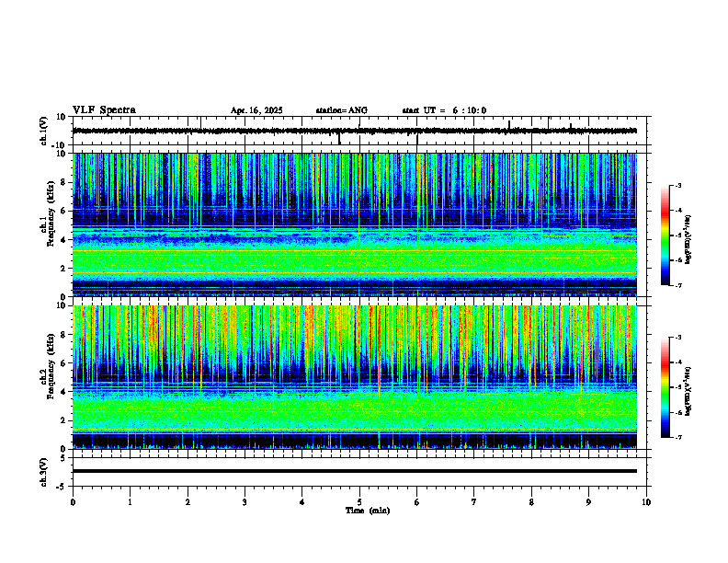Click the "-4" label on ch.2 colorbar
This screenshot has height=563, width=728.
tap(678, 362)
